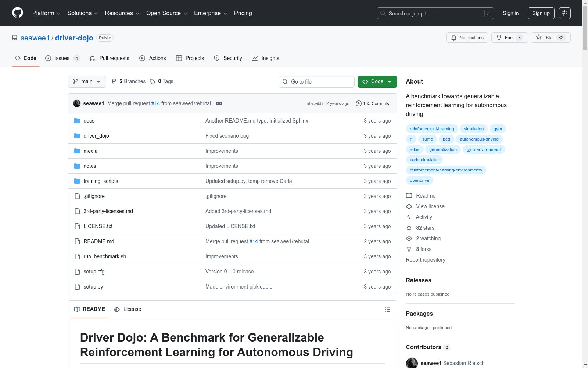588x368 pixels.
Task: Expand commit message ellipsis button
Action: (219, 103)
